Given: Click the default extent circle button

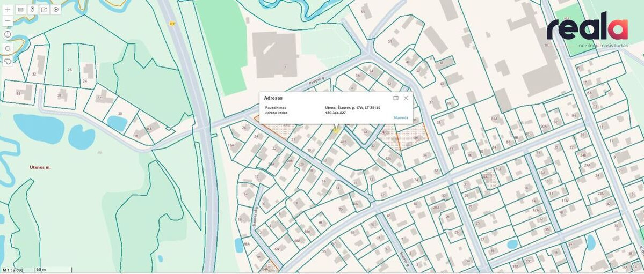Looking at the screenshot, I should point(8,48).
